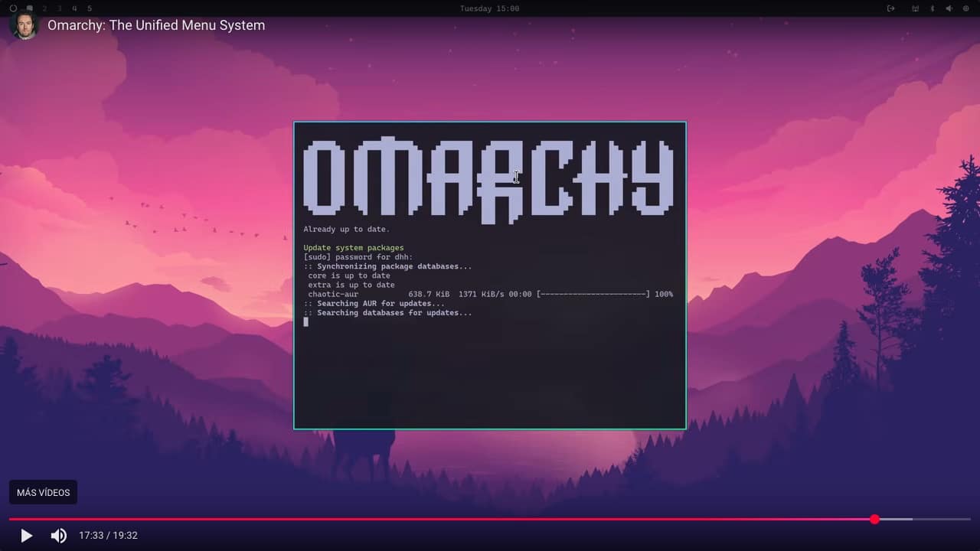Screen dimensions: 980x551
Task: Switch to workspace 2 in the top bar
Action: point(45,8)
